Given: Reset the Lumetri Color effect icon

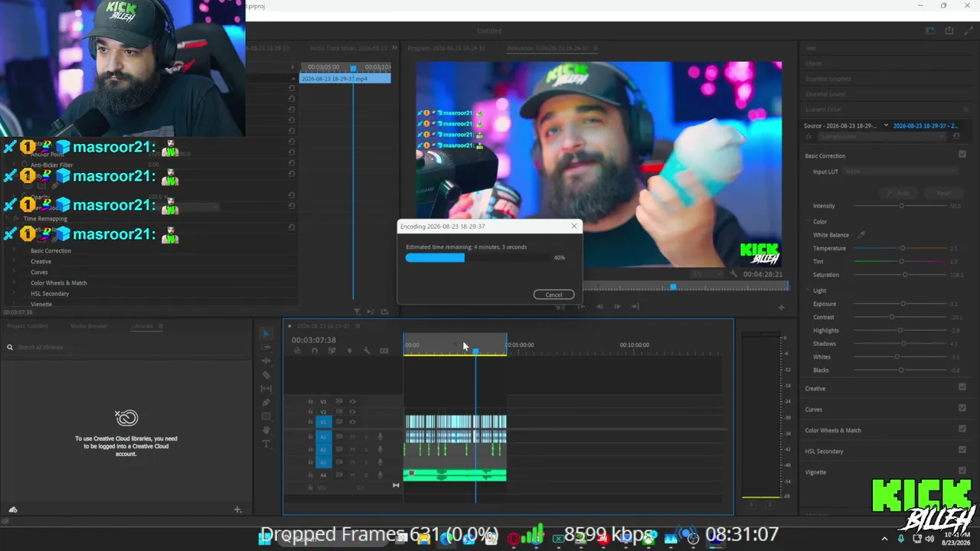Looking at the screenshot, I should [955, 136].
